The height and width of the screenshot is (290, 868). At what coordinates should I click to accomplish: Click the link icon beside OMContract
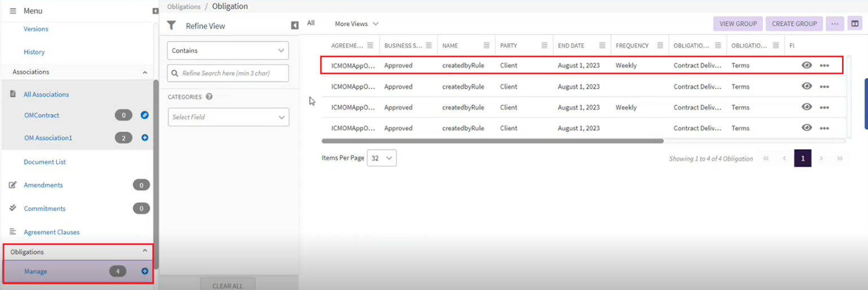coord(144,115)
